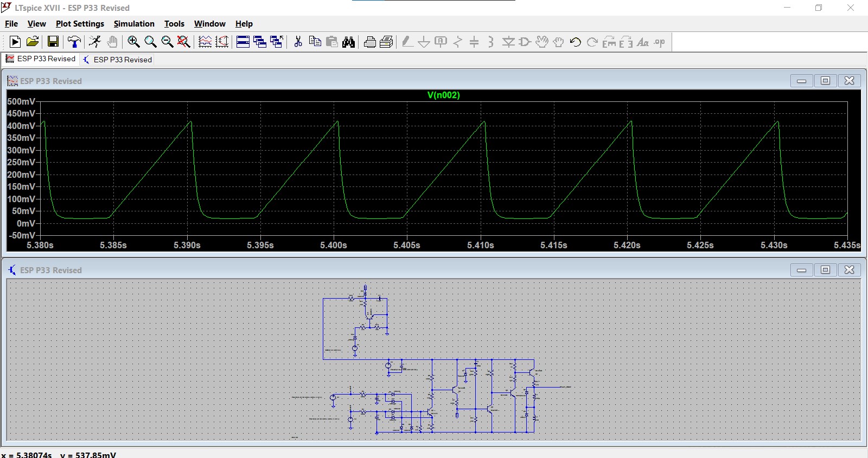Select the Capacitor tool
The width and height of the screenshot is (868, 458).
coord(474,42)
